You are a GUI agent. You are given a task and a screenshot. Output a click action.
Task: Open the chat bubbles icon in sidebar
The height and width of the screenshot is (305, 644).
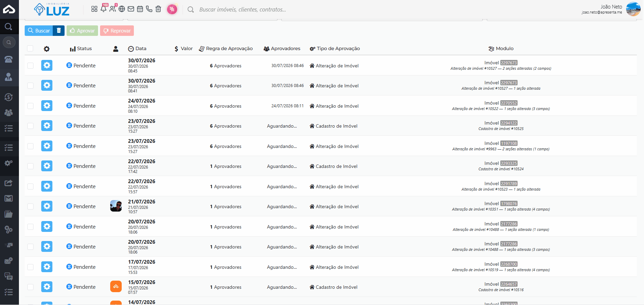pos(9,276)
